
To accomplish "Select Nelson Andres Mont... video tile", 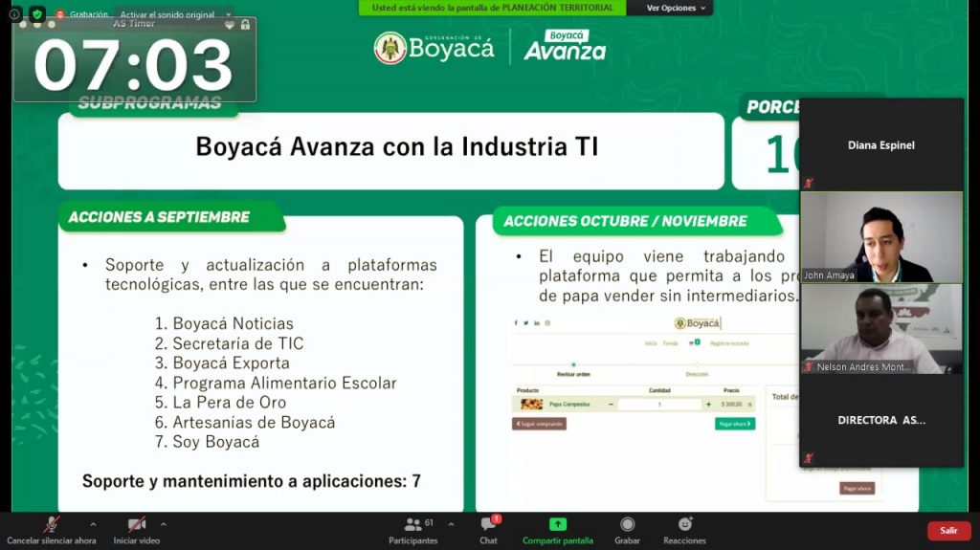I will coord(881,329).
